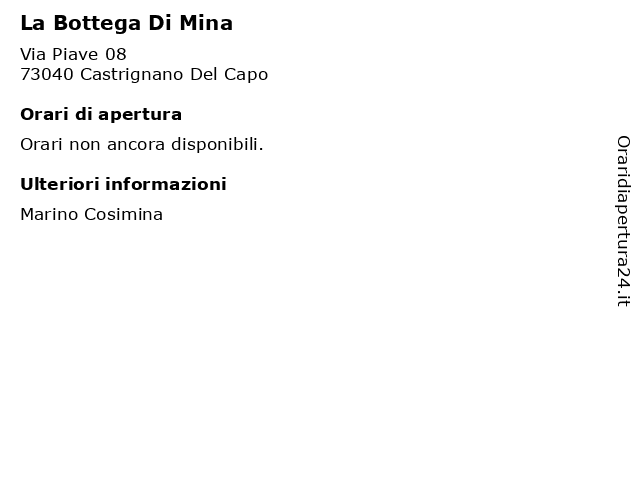Select the Marino Cosimina text
640x480 pixels.
click(x=91, y=214)
